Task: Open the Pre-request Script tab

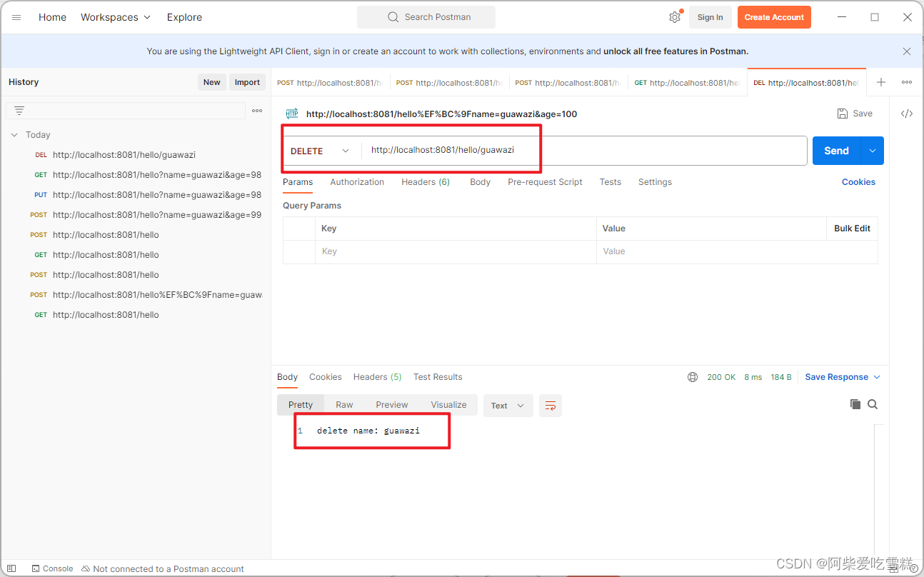Action: 545,182
